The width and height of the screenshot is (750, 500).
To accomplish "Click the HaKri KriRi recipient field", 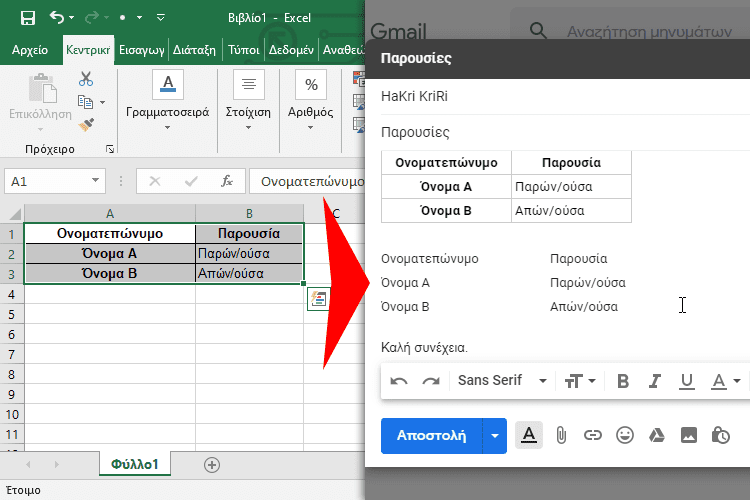I will (565, 96).
